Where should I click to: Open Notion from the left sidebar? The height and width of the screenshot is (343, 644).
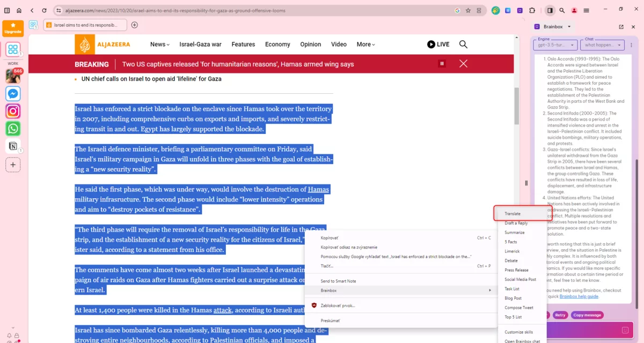pyautogui.click(x=13, y=146)
